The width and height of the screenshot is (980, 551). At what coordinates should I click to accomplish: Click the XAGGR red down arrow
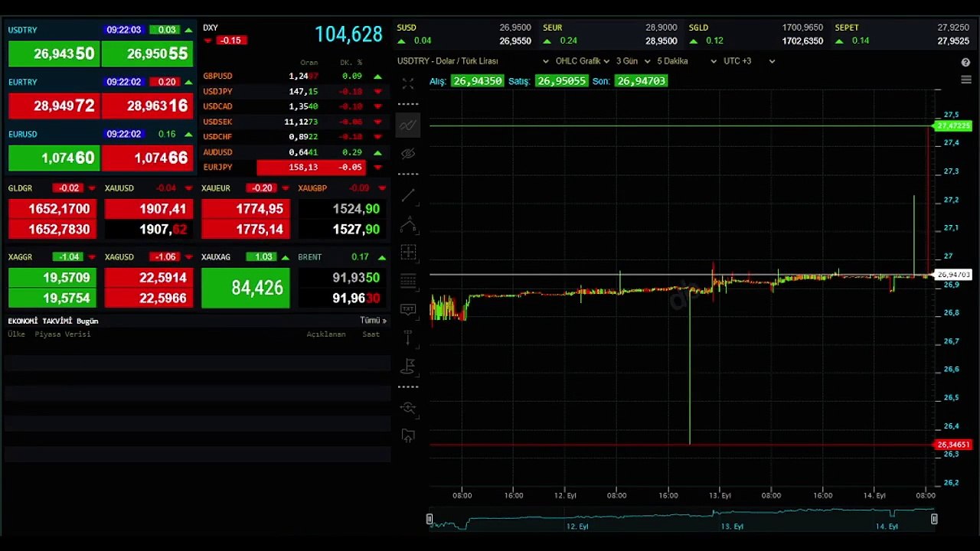pos(92,257)
